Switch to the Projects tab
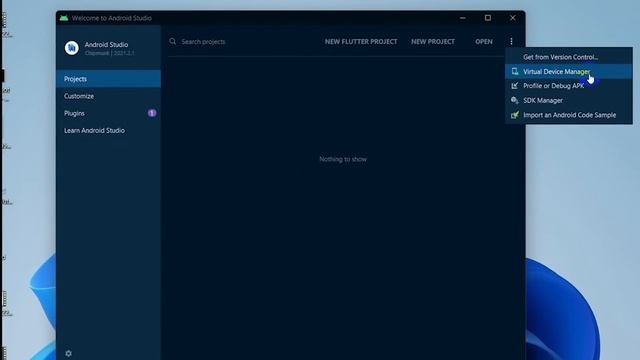Screen dimensions: 640x360 [x=108, y=79]
